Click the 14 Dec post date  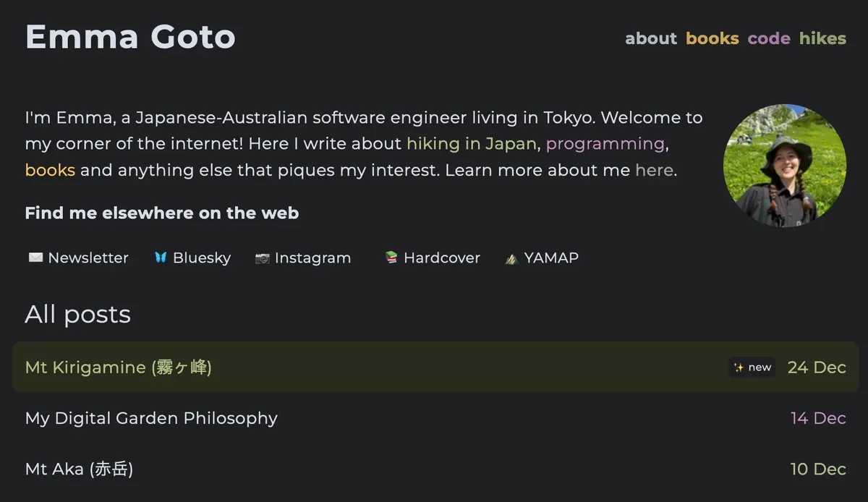click(817, 418)
